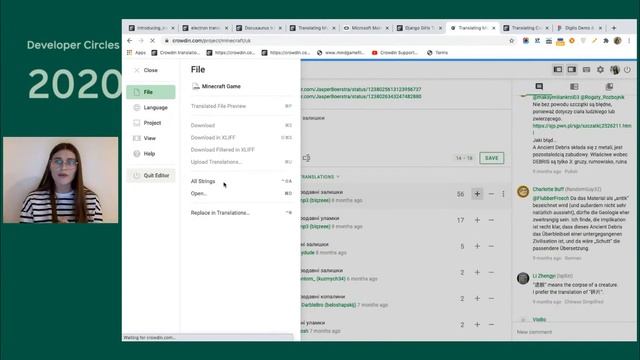Switch to the Docusaurus browser tab
Screen dimensions: 640x360
pyautogui.click(x=258, y=28)
